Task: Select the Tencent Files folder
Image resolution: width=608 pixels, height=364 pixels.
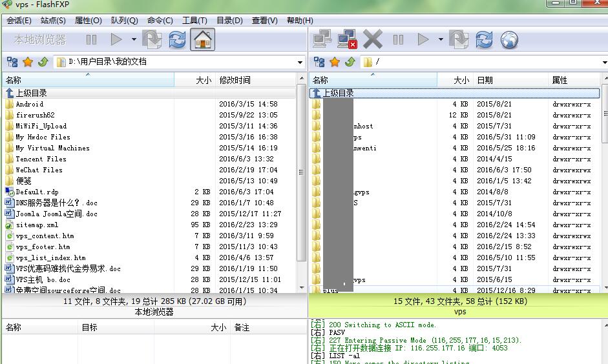Action: [x=41, y=159]
